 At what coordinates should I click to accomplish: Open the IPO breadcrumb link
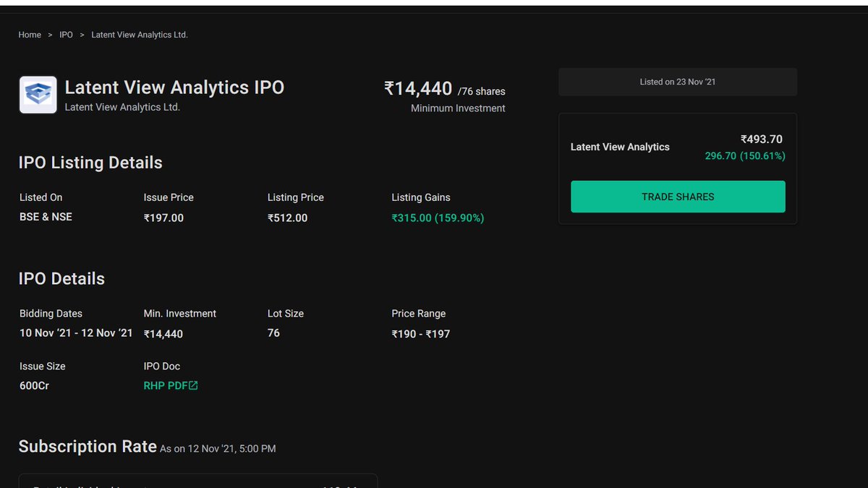[66, 35]
